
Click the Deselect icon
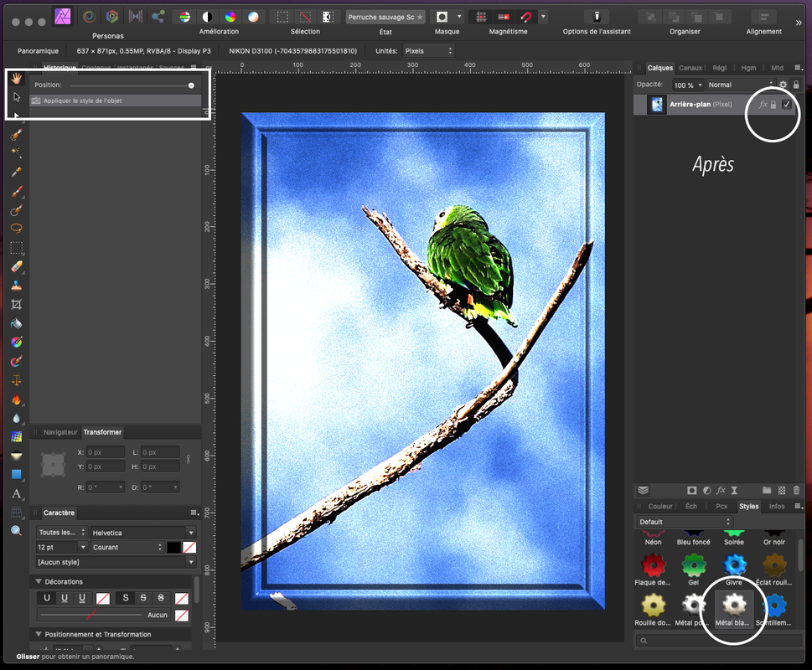point(306,17)
